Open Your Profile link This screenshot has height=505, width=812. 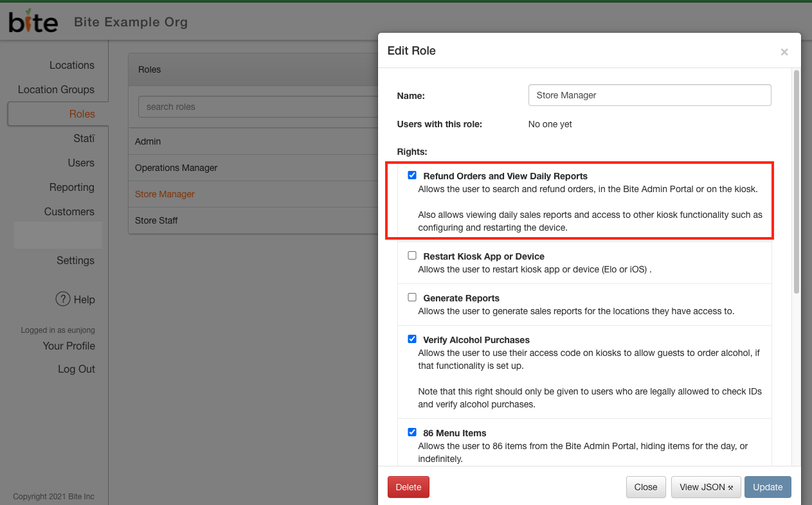pyautogui.click(x=69, y=346)
